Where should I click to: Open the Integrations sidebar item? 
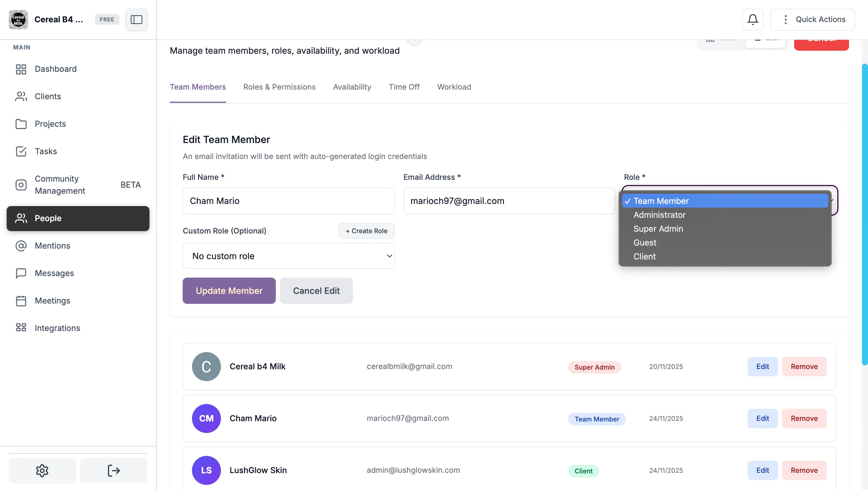57,328
